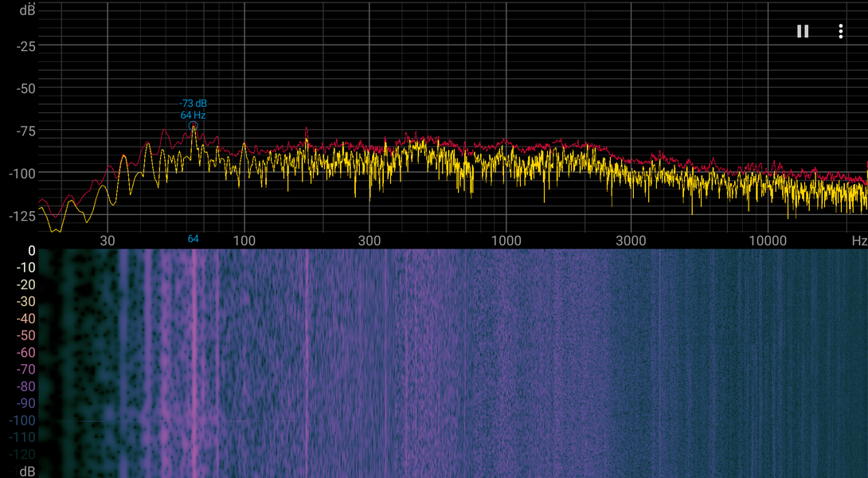The image size is (868, 478).
Task: Click the '-40' spectrogram scale label
Action: pos(26,319)
